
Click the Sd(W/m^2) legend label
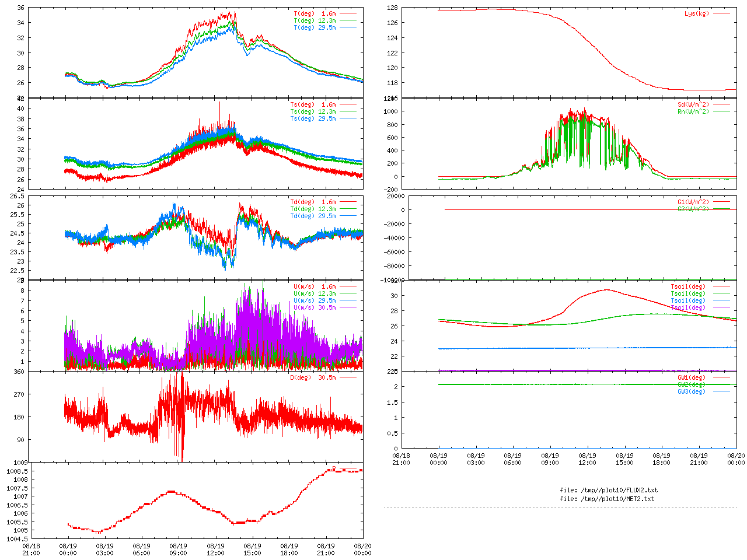(x=693, y=105)
